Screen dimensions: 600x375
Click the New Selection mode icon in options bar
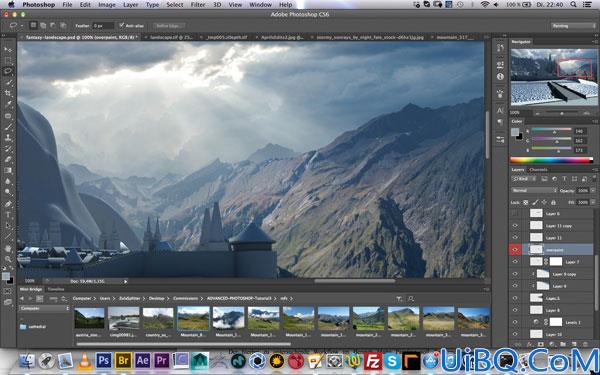[x=34, y=26]
